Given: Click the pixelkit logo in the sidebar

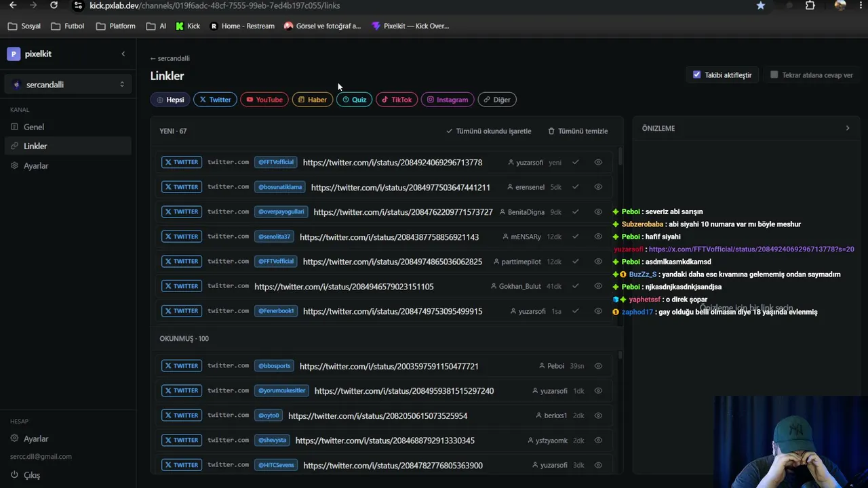Looking at the screenshot, I should [14, 54].
